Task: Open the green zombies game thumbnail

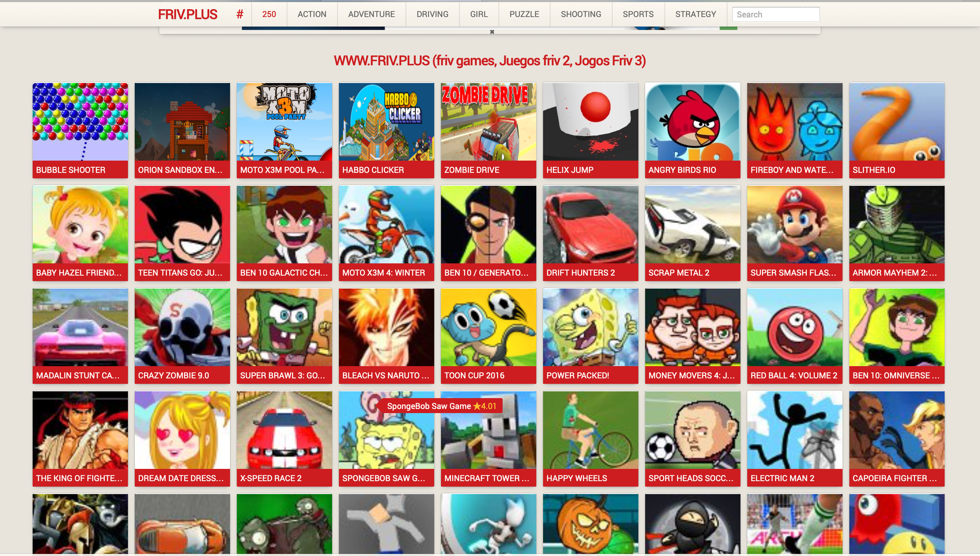Action: click(x=284, y=524)
